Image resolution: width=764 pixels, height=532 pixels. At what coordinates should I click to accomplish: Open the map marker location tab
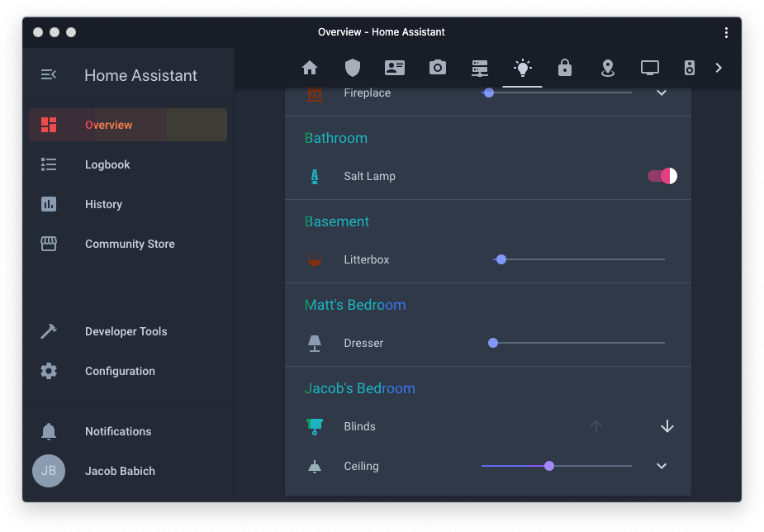(608, 69)
